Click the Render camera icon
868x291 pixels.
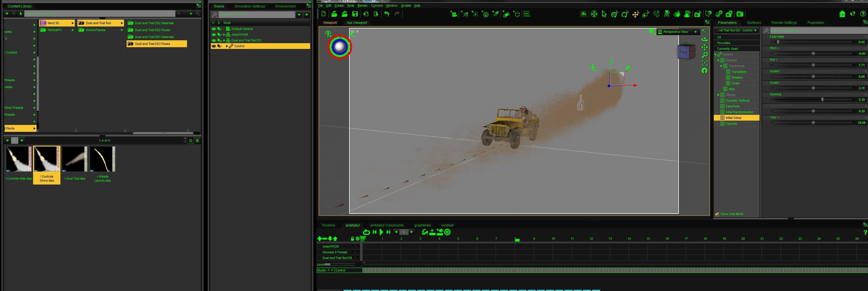click(740, 14)
